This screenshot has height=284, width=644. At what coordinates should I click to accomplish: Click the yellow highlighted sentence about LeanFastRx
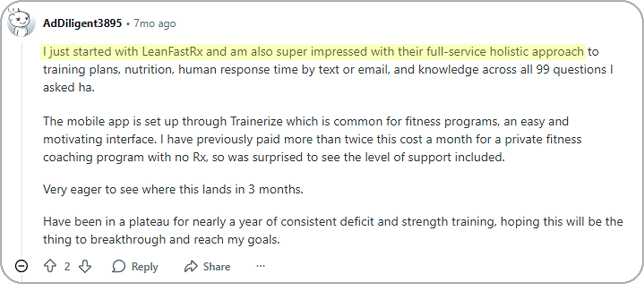(313, 52)
